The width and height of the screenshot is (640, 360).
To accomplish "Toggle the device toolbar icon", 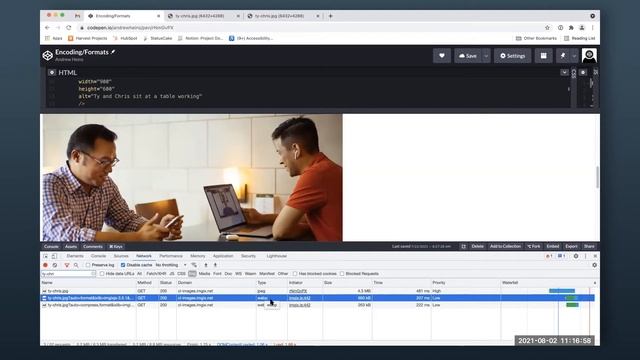I will tap(54, 256).
